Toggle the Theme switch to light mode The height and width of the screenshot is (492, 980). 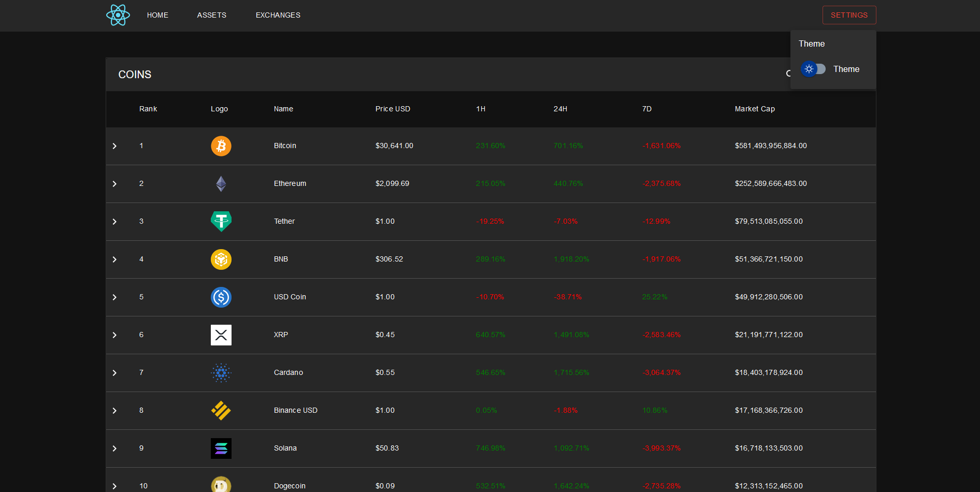click(x=814, y=69)
